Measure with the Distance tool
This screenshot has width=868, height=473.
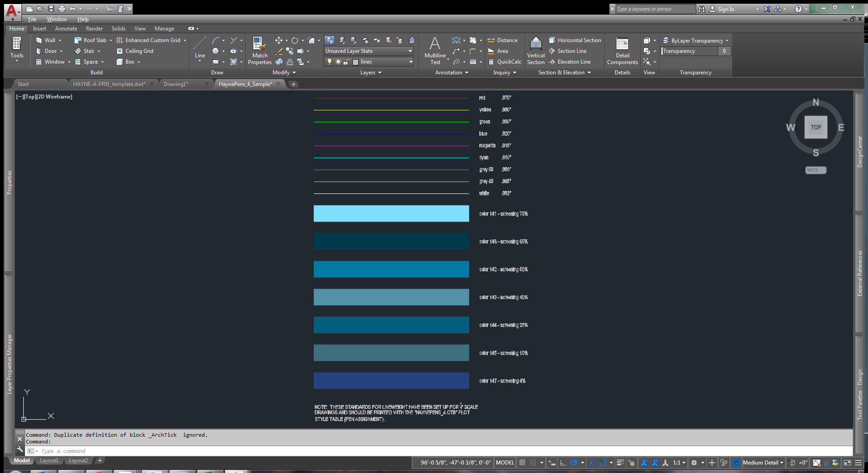(x=503, y=40)
